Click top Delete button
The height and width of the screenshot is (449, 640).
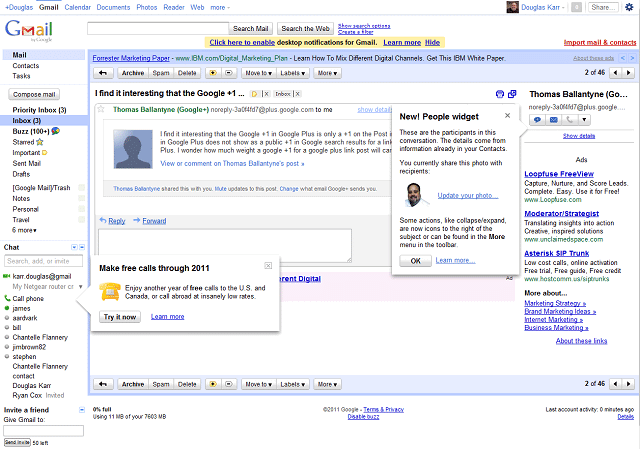tap(187, 73)
